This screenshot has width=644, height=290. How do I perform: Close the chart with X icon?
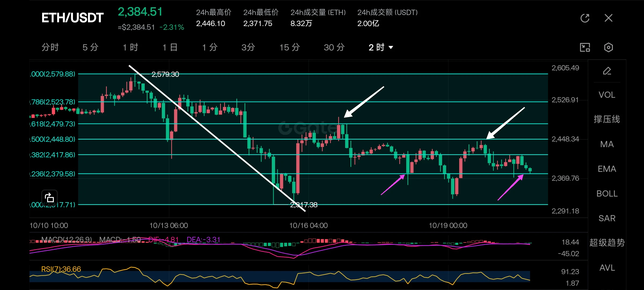click(x=609, y=18)
